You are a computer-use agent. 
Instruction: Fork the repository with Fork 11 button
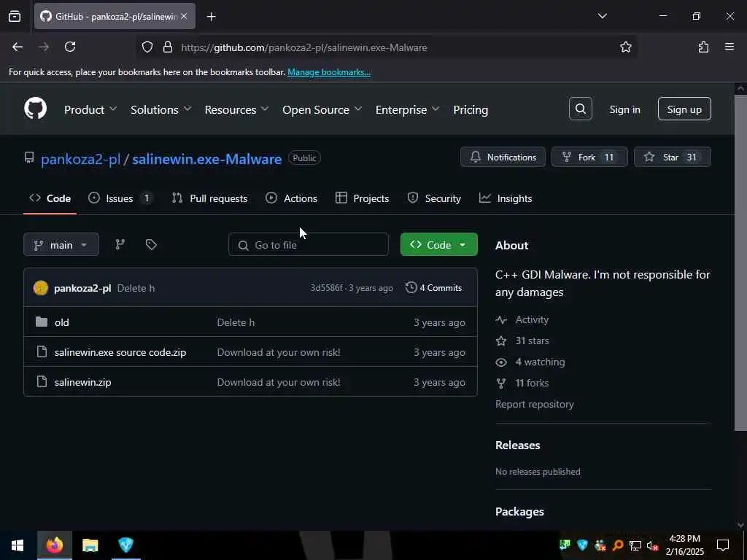(x=589, y=157)
